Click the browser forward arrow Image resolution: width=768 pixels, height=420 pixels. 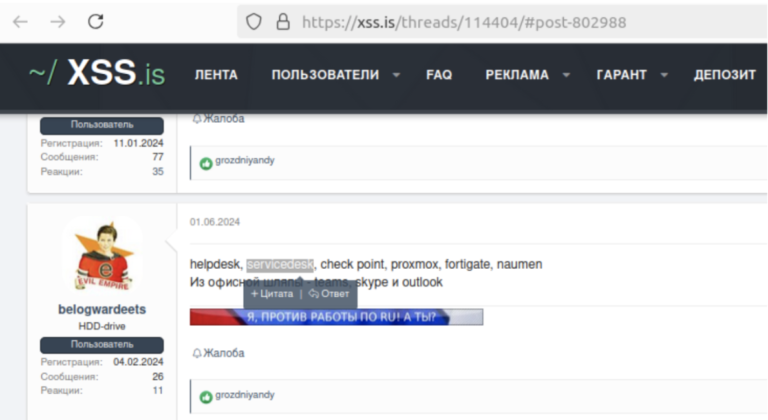click(58, 21)
